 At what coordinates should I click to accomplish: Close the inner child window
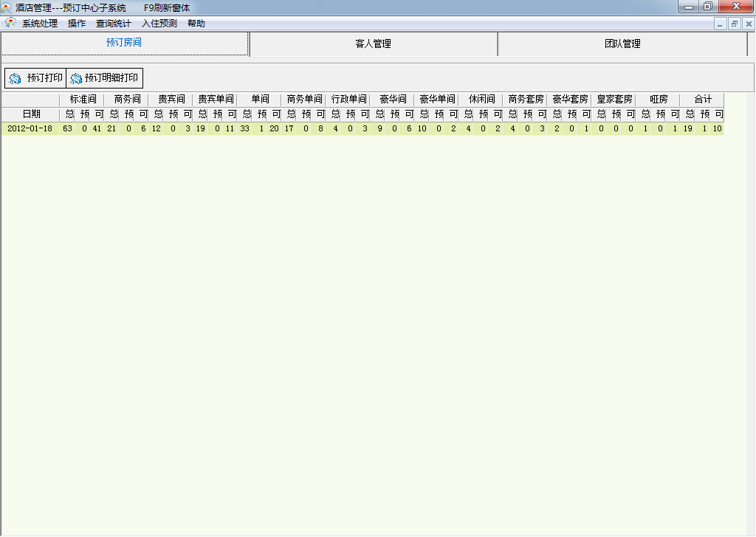[x=749, y=24]
